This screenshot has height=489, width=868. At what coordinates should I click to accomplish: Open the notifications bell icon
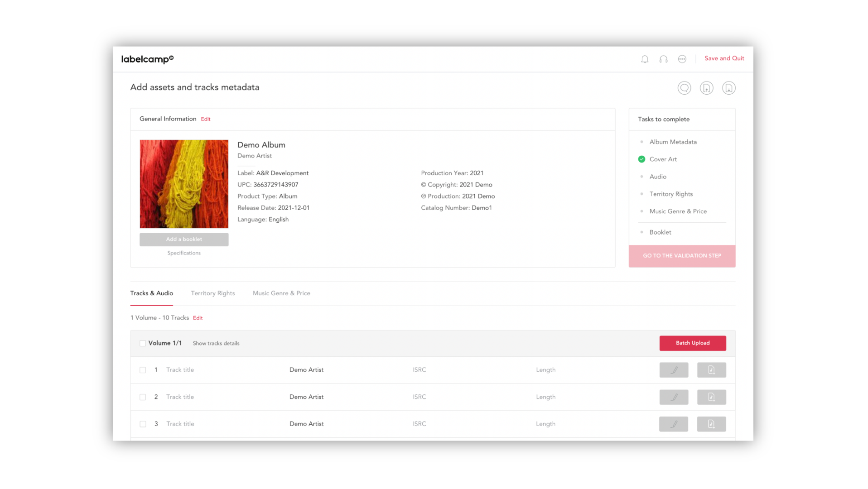645,59
